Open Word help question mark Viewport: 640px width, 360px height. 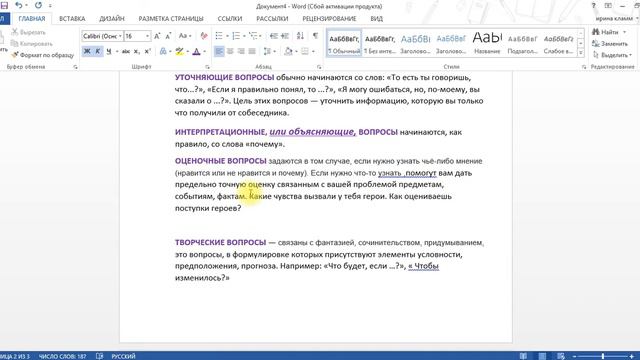click(593, 6)
